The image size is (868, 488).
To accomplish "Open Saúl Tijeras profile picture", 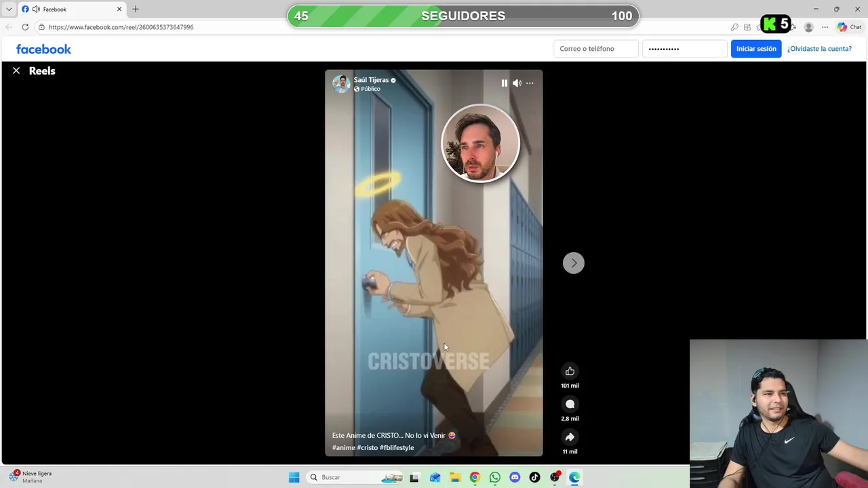I will tap(341, 83).
